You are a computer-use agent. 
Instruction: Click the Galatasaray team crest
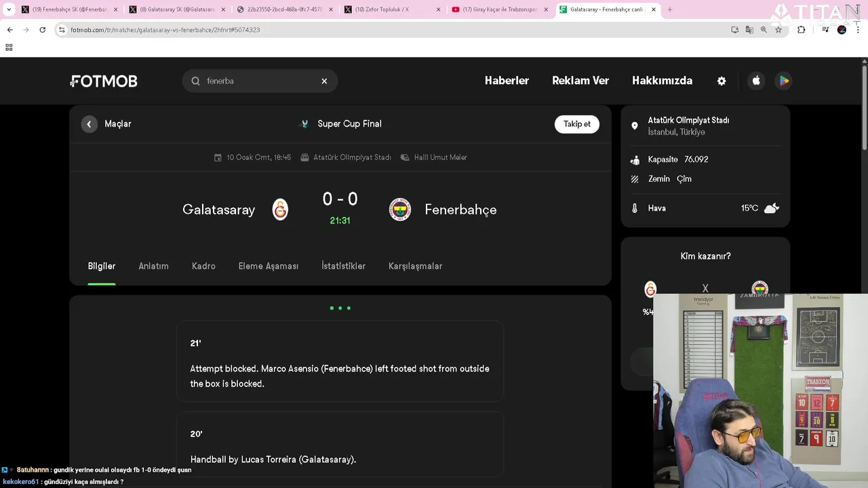click(280, 209)
